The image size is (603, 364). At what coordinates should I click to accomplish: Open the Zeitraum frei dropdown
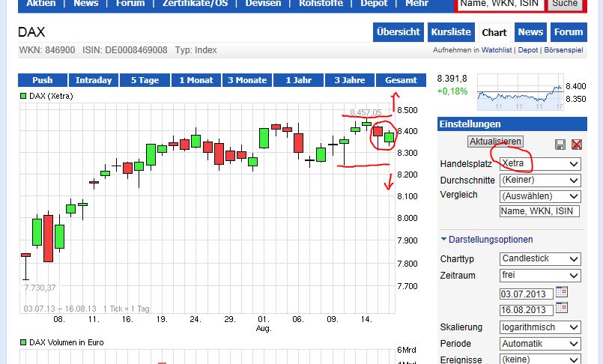540,275
